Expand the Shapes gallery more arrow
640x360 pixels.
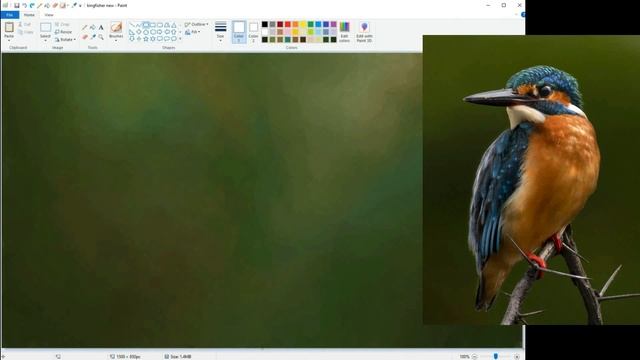pos(180,39)
